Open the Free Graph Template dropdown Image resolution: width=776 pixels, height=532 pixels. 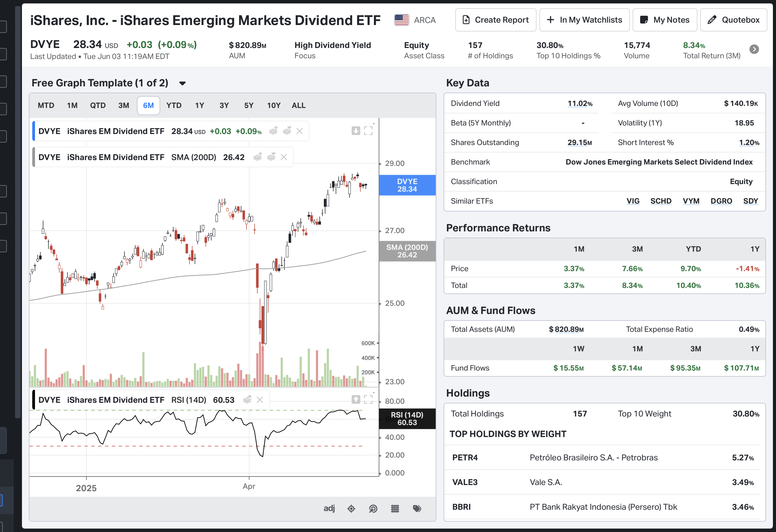pyautogui.click(x=183, y=83)
